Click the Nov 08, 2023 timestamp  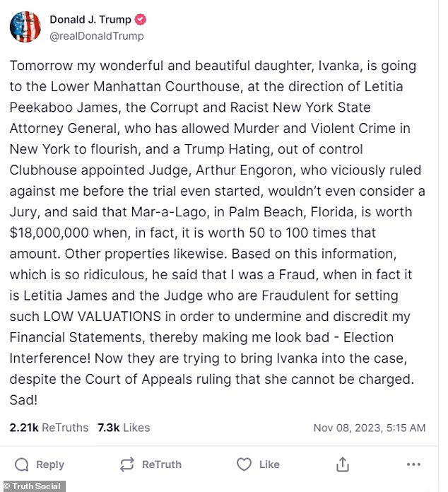370,428
